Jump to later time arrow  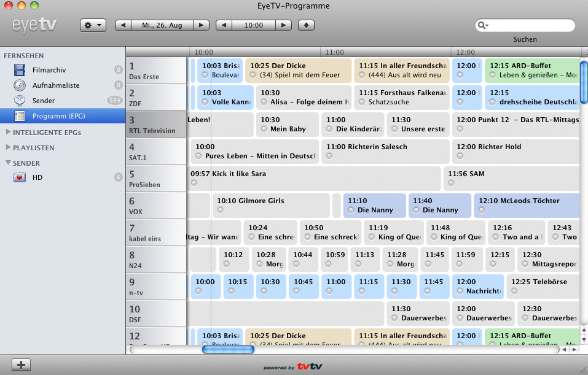[283, 25]
